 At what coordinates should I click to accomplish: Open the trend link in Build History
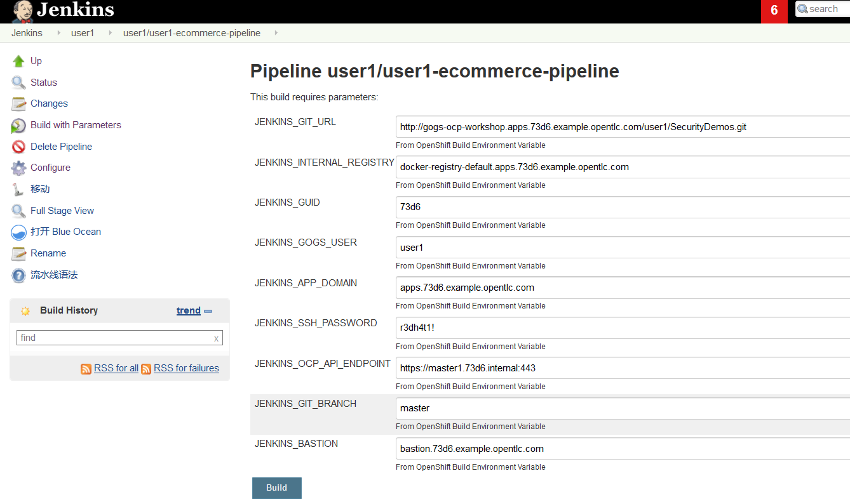point(189,310)
